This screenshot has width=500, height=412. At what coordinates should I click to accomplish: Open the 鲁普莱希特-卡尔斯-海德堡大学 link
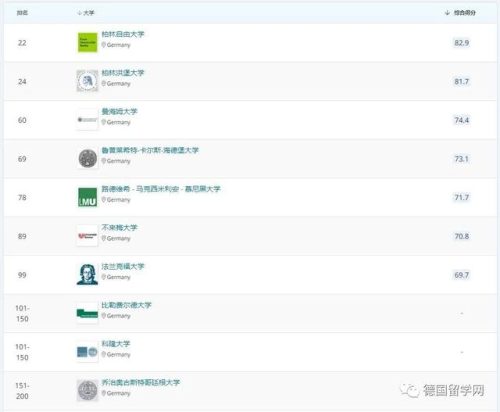(x=150, y=150)
